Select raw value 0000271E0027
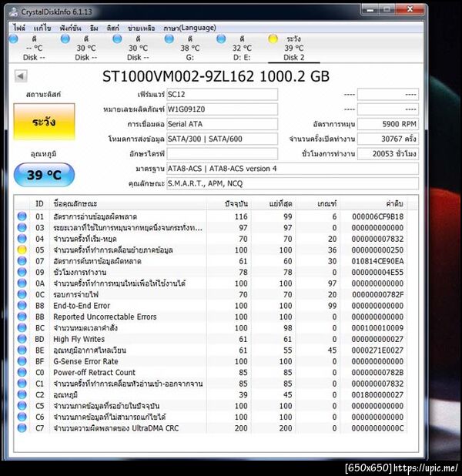The width and height of the screenshot is (462, 476). click(x=377, y=350)
